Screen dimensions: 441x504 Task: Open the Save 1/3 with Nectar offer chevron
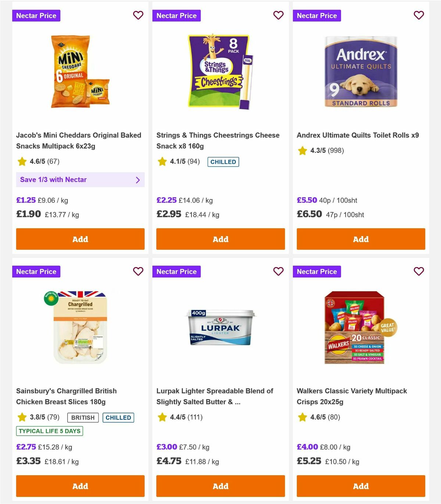[x=138, y=180]
